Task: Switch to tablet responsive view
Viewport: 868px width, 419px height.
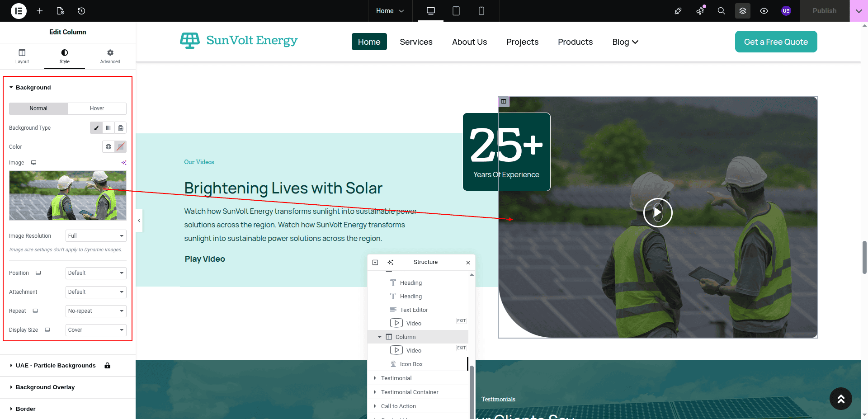Action: click(456, 11)
